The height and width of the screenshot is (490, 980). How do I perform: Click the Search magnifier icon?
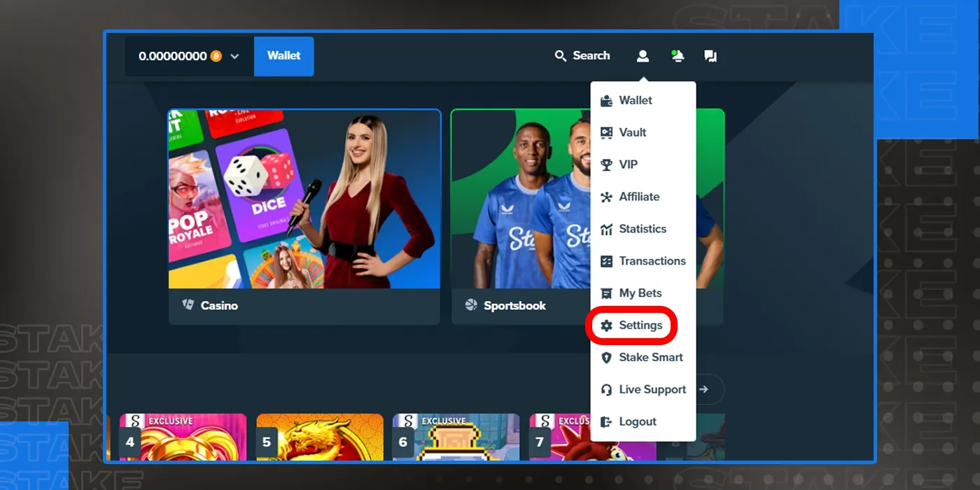pyautogui.click(x=560, y=56)
